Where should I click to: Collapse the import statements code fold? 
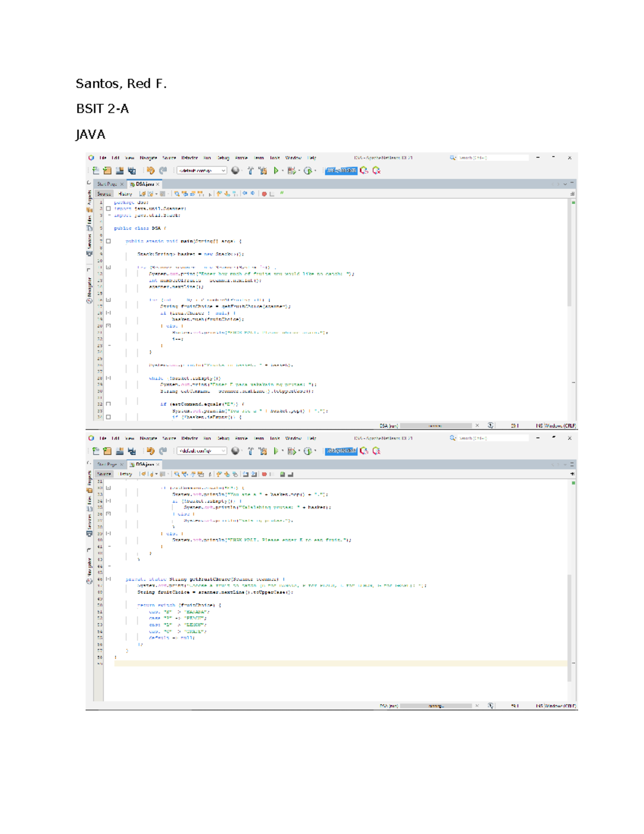point(108,209)
